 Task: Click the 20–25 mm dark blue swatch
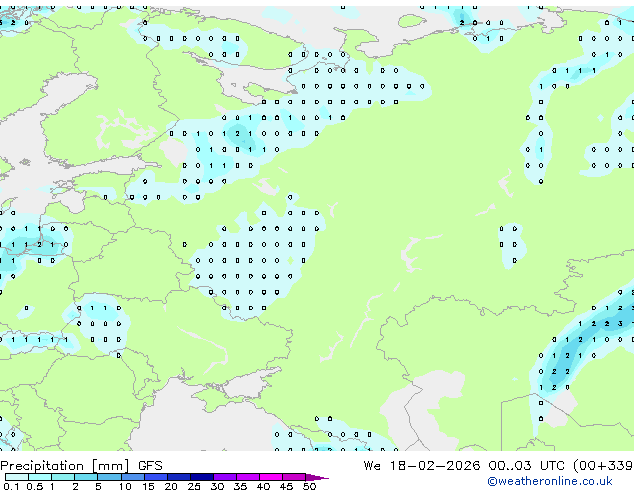(x=179, y=477)
